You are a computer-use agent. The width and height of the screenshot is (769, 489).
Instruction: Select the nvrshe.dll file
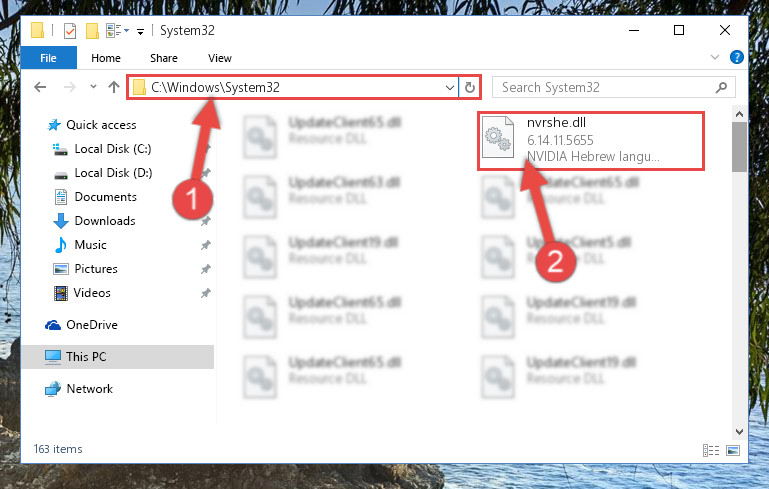(591, 141)
